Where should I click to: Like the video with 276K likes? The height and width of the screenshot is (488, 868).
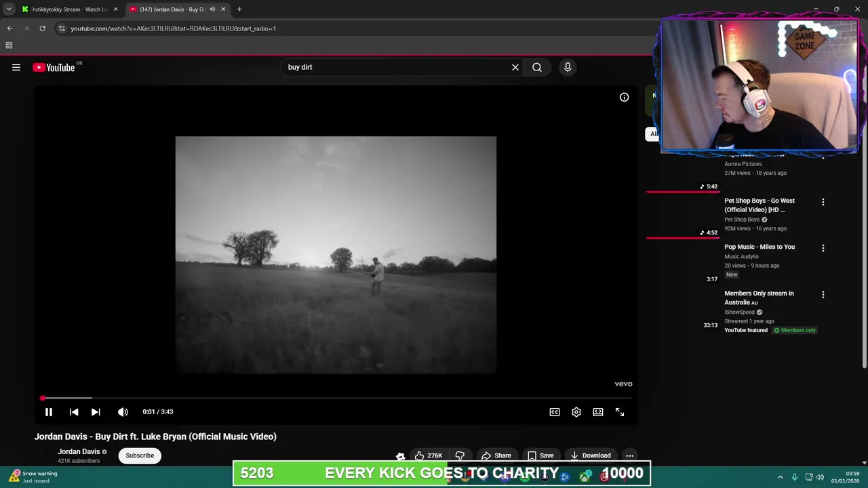click(x=429, y=455)
